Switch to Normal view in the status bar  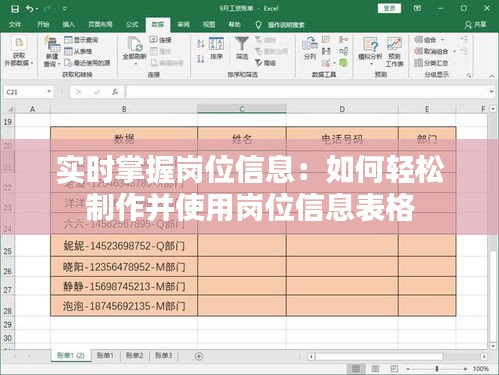356,368
